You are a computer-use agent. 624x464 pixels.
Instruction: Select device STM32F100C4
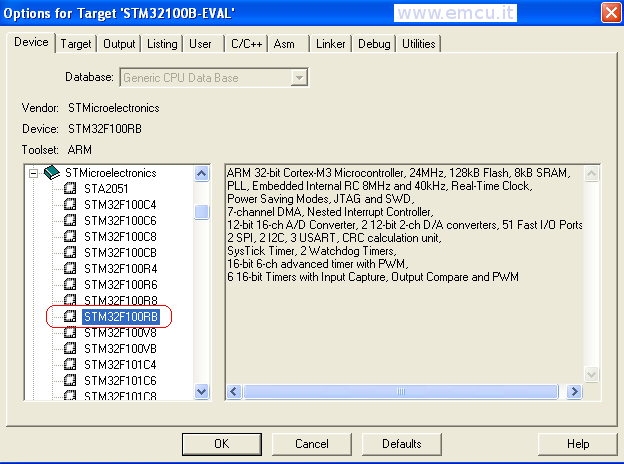point(120,205)
